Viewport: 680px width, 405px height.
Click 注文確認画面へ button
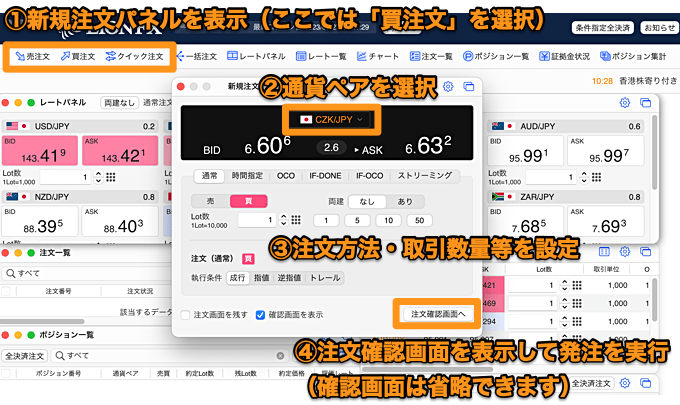pyautogui.click(x=438, y=314)
